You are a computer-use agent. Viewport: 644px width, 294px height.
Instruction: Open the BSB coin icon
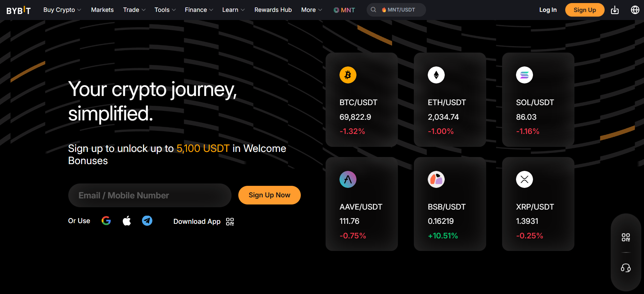pyautogui.click(x=436, y=179)
